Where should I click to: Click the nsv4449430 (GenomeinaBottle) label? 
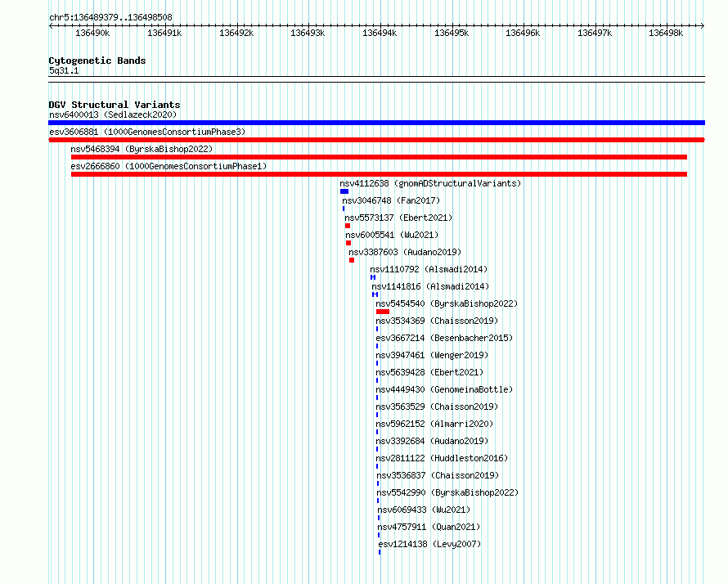(444, 389)
